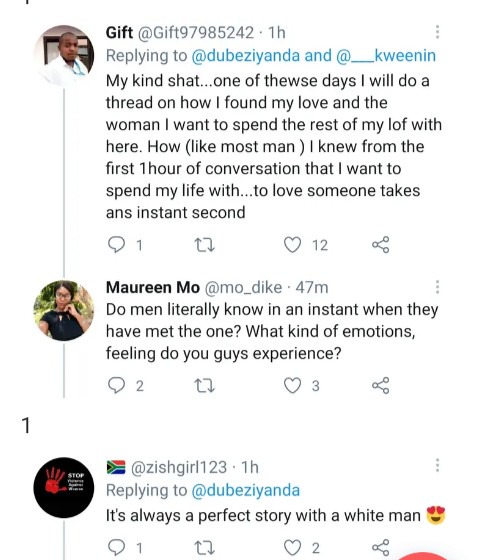The height and width of the screenshot is (560, 480).
Task: Share Maureen Mo's tweet
Action: click(381, 386)
